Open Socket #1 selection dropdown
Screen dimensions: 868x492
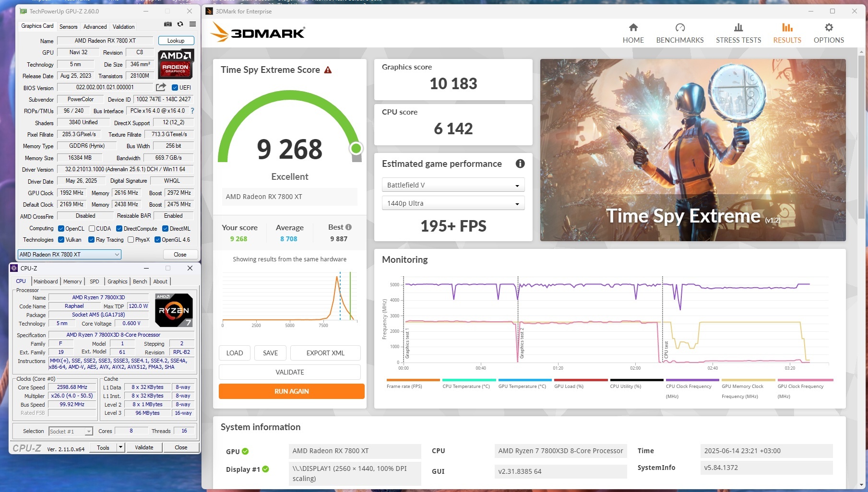(71, 431)
